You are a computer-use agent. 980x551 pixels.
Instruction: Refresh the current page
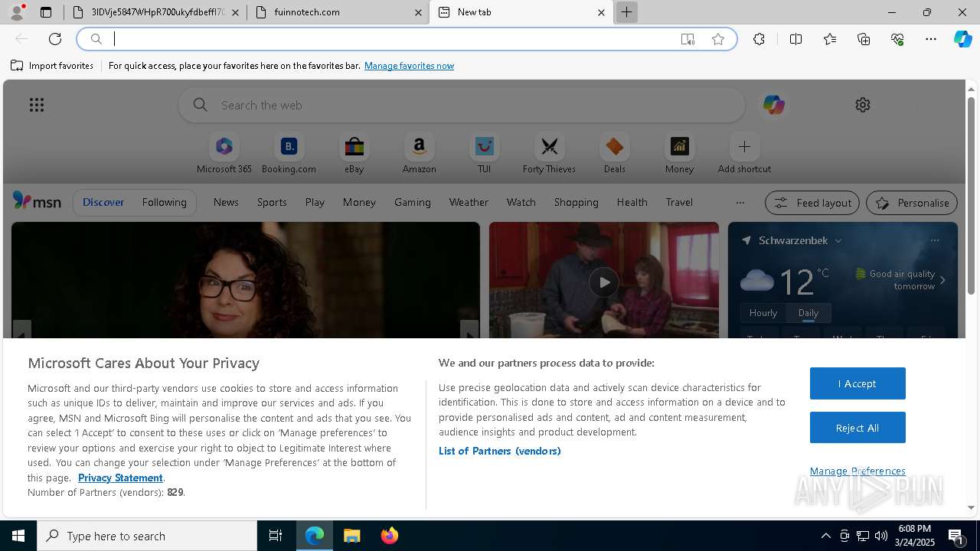pyautogui.click(x=55, y=39)
